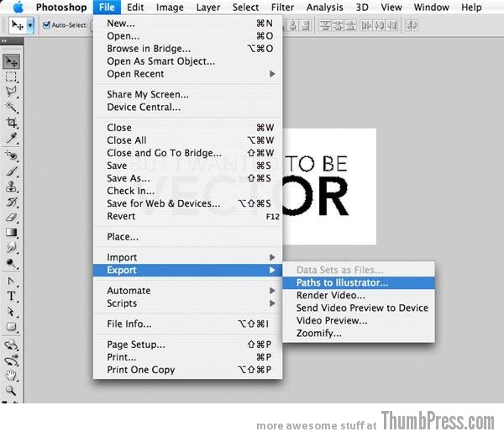
Task: Select the Brush tool
Action: [x=11, y=171]
